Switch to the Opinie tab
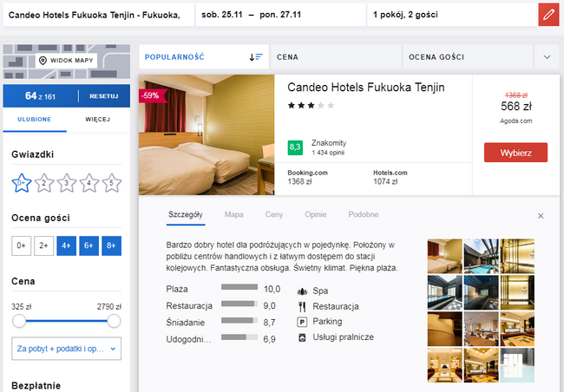The height and width of the screenshot is (392, 564). click(318, 214)
